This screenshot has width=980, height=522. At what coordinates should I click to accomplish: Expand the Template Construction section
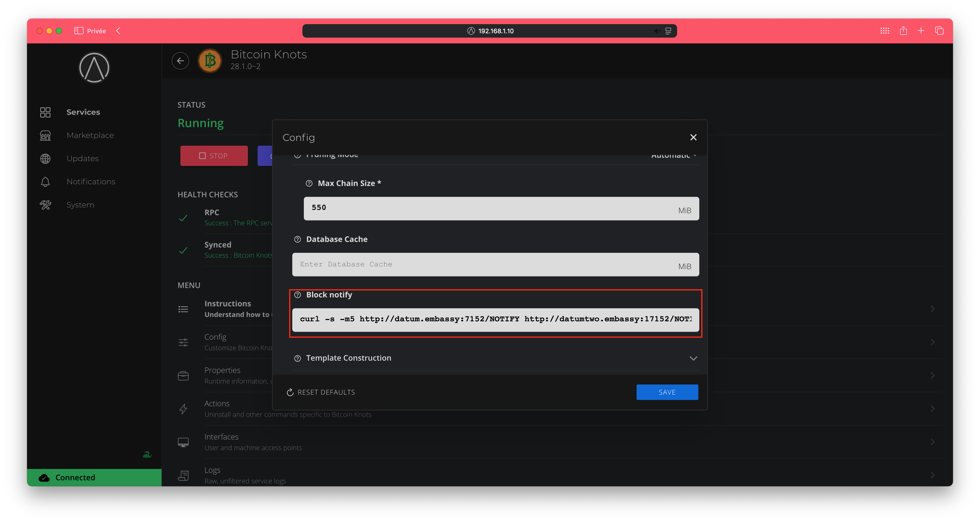click(693, 358)
